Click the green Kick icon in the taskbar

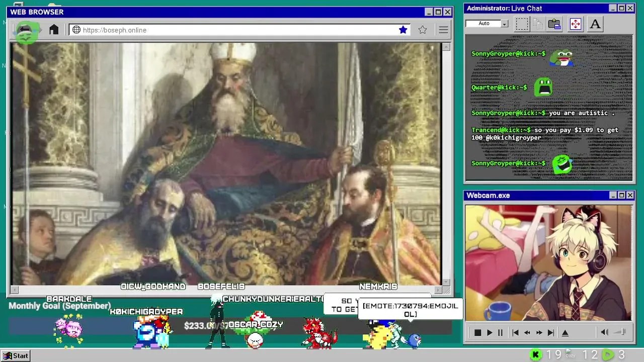pos(536,355)
